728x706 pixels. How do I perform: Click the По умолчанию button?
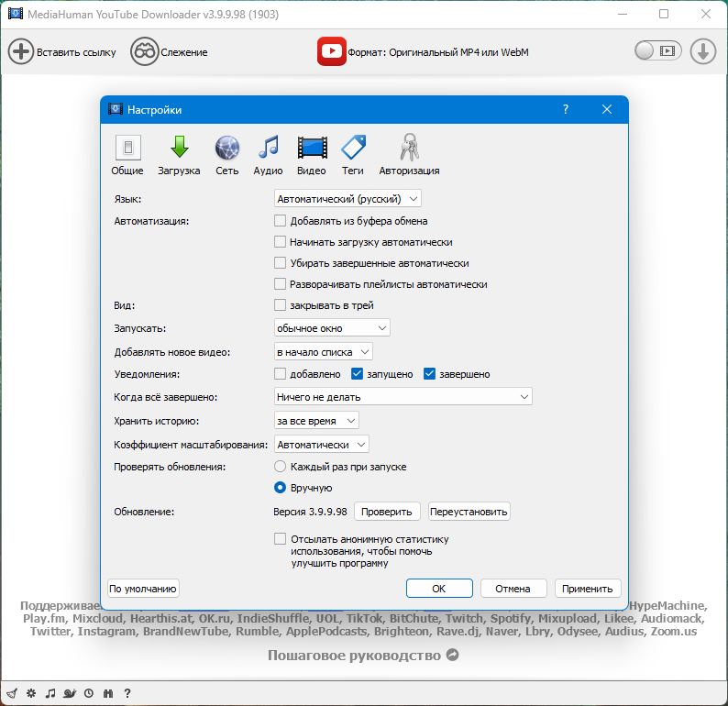tap(142, 589)
